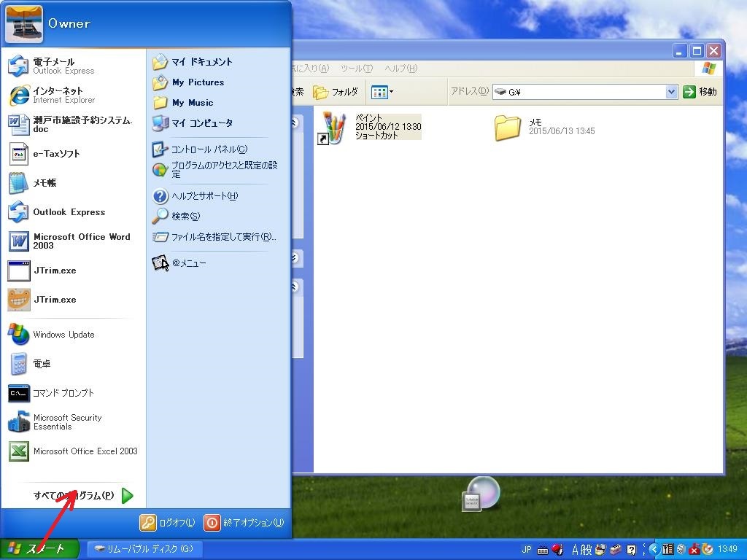Open Microsoft Office Word 2003
Screen dimensions: 747x560
(x=74, y=241)
